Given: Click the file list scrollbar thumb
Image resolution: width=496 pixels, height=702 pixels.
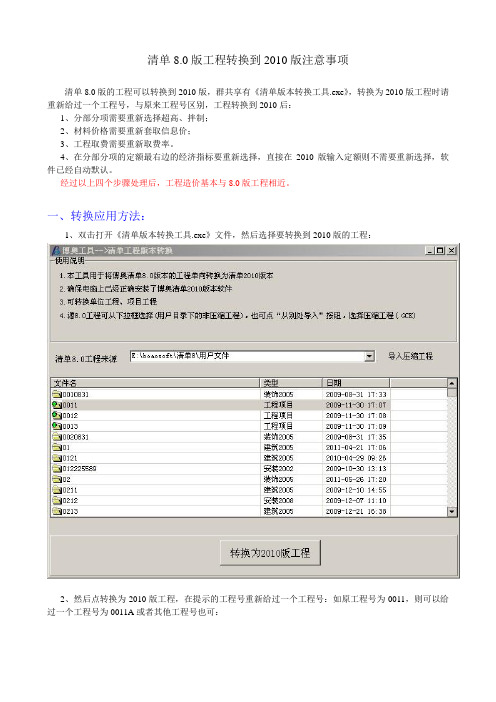Looking at the screenshot, I should coord(452,393).
